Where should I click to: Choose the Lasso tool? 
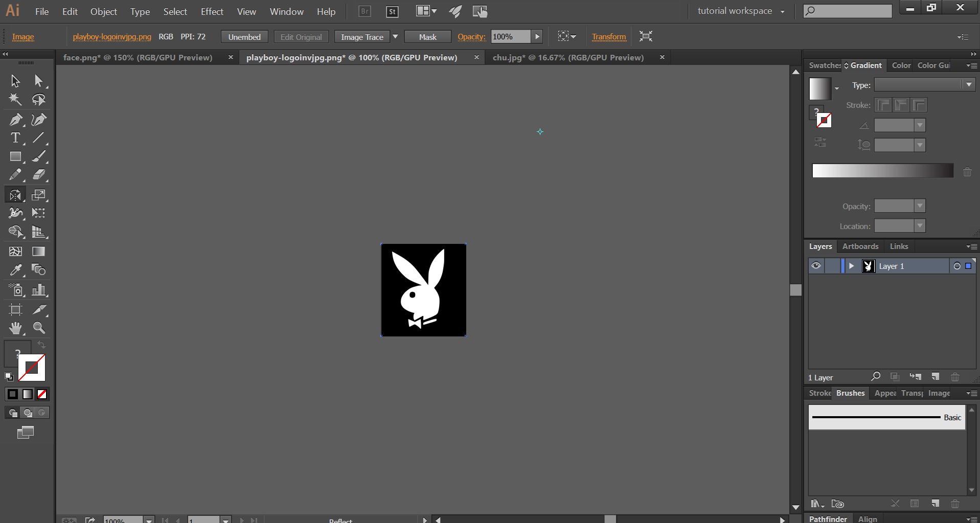38,100
